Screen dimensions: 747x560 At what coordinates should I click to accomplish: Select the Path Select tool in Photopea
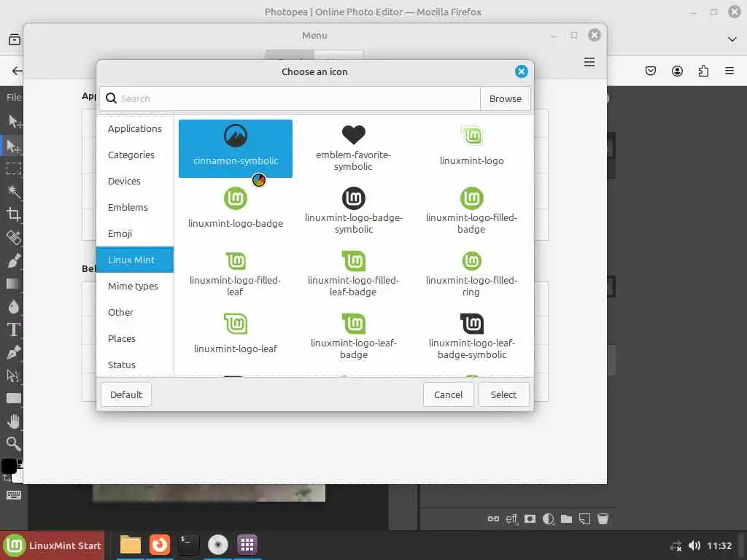click(13, 376)
